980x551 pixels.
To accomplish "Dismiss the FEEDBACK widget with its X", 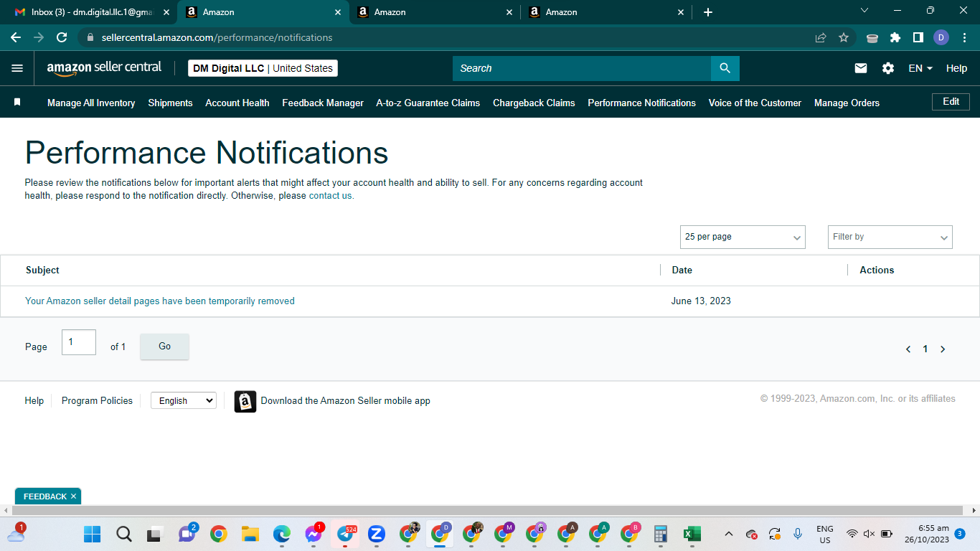I will 73,496.
